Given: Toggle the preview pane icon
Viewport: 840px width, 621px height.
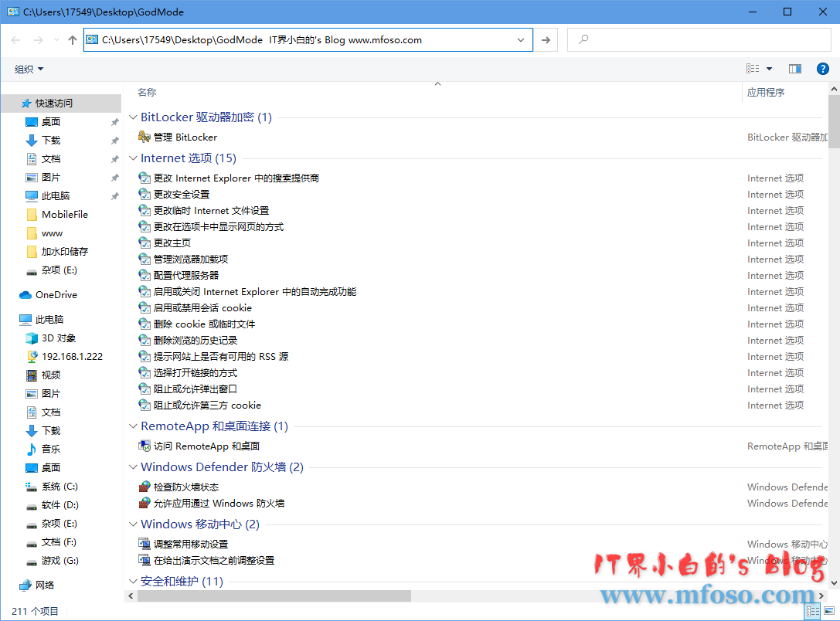Looking at the screenshot, I should click(x=795, y=69).
